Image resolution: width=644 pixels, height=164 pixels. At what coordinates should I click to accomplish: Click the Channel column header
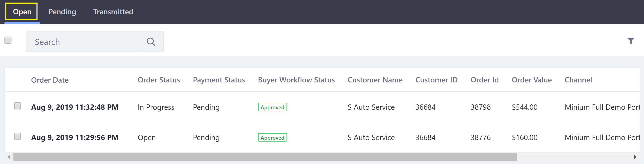click(x=578, y=80)
